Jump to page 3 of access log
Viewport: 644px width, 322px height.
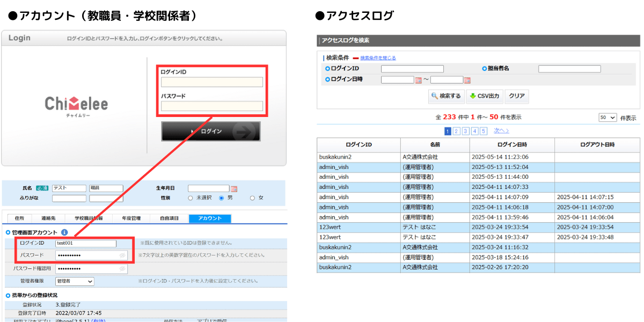[466, 131]
